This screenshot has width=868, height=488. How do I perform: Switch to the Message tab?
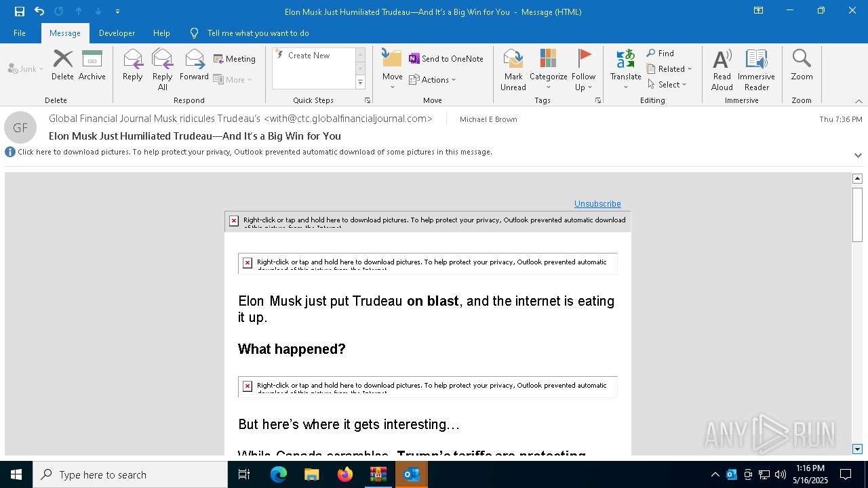[x=65, y=33]
